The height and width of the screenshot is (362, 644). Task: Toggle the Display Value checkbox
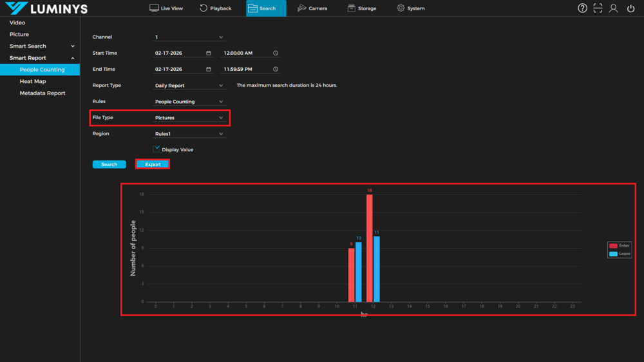(x=156, y=149)
